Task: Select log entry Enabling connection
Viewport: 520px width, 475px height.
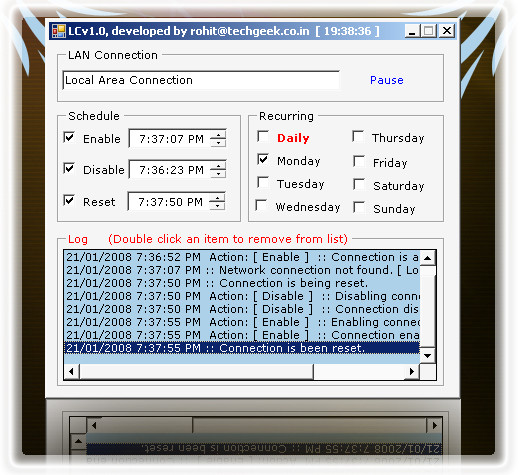Action: (242, 322)
